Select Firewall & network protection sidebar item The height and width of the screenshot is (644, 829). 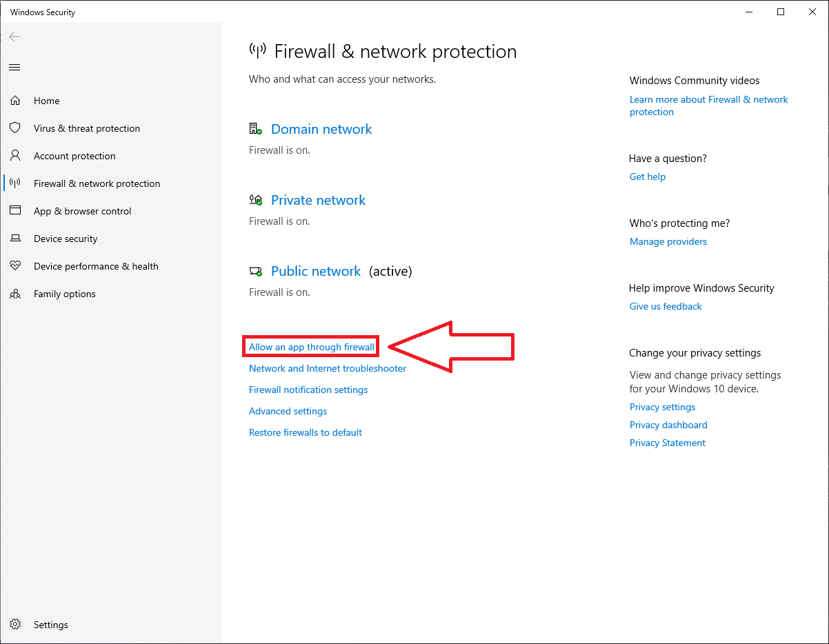point(97,183)
